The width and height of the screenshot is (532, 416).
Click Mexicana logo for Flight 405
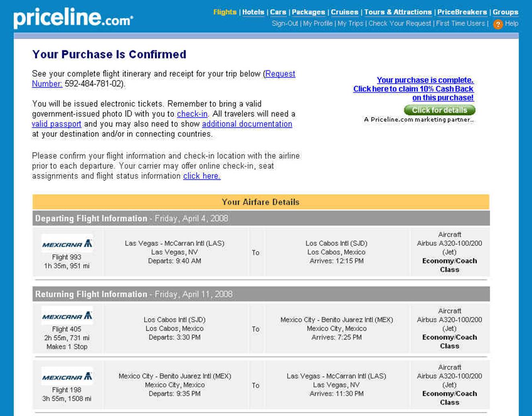pos(67,316)
